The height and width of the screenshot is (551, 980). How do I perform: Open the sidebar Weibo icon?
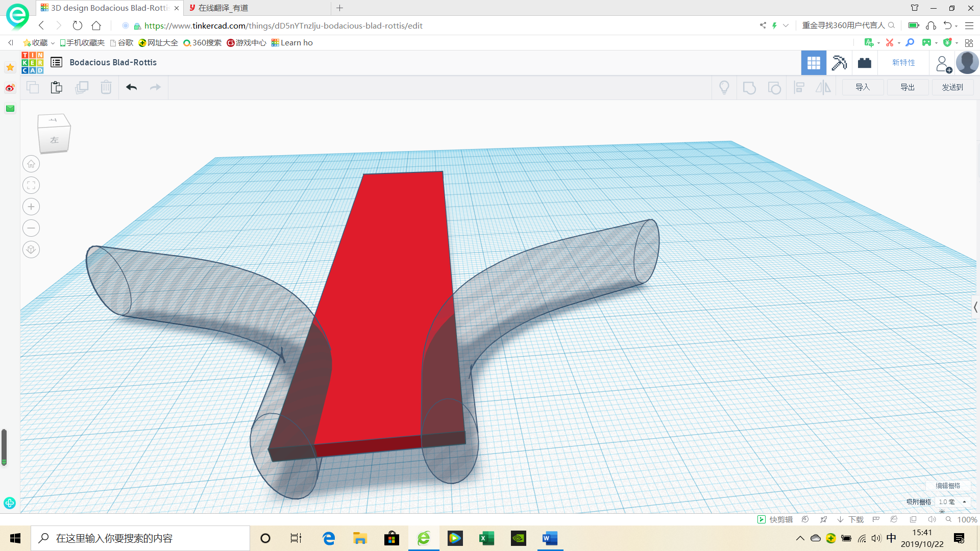[x=10, y=88]
